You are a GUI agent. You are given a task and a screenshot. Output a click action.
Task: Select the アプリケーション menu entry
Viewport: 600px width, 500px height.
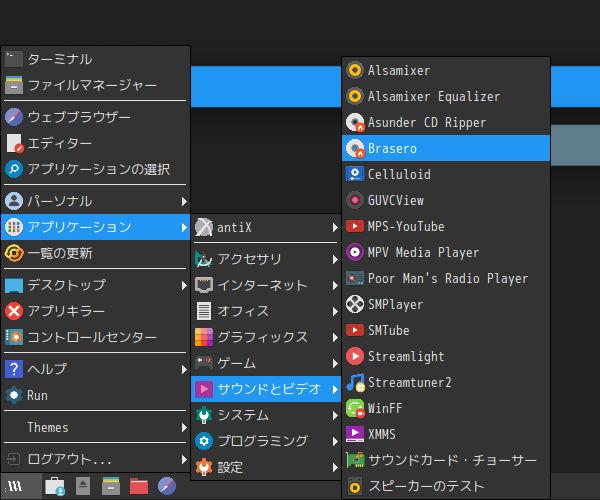pos(96,227)
